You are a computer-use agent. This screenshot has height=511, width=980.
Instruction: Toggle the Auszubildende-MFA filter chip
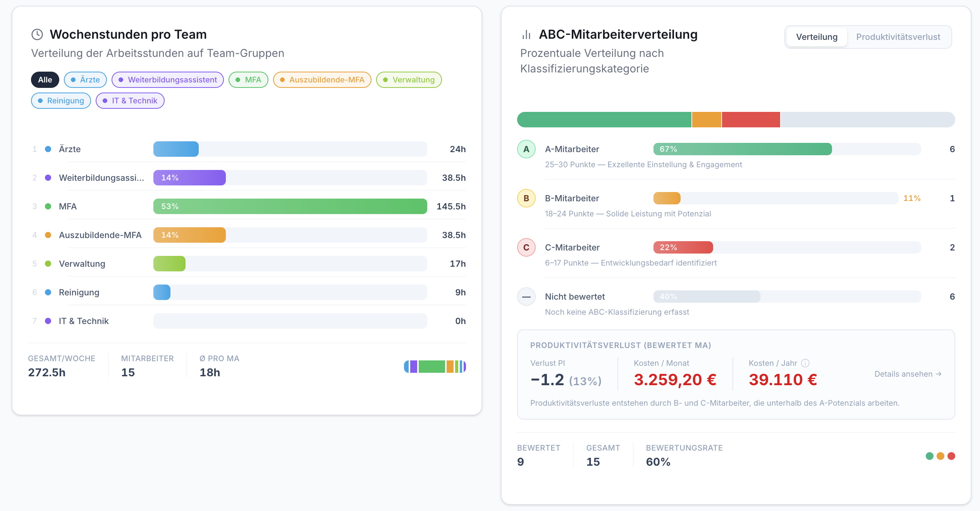322,80
